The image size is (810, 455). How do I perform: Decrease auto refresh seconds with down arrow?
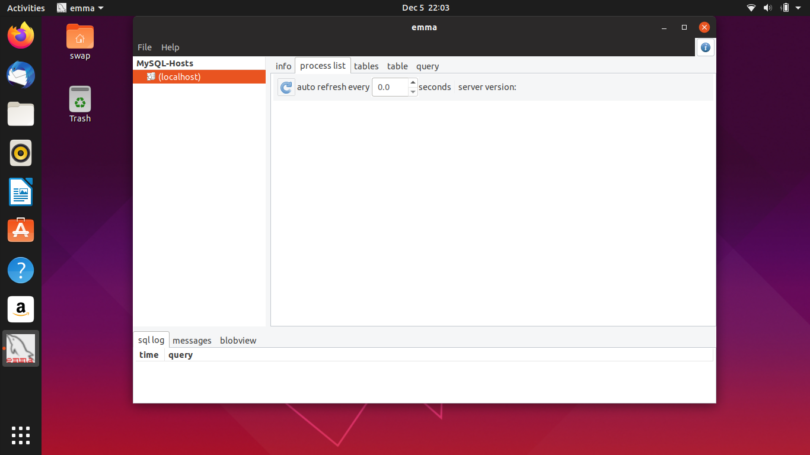(x=412, y=91)
